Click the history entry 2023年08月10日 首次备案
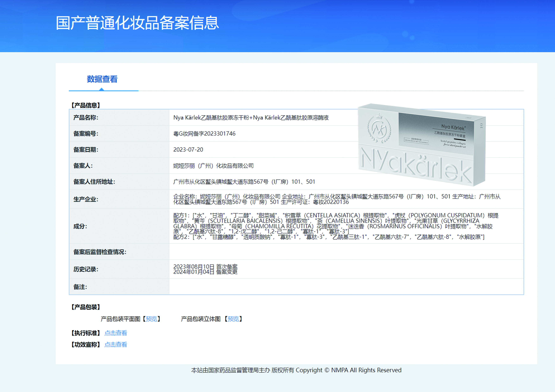 pos(206,267)
